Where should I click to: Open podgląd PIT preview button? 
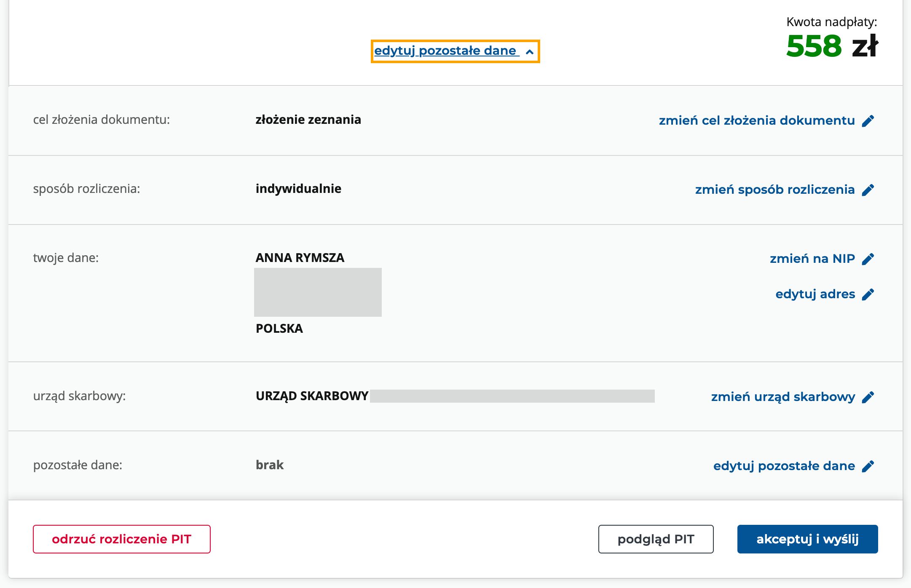tap(656, 539)
